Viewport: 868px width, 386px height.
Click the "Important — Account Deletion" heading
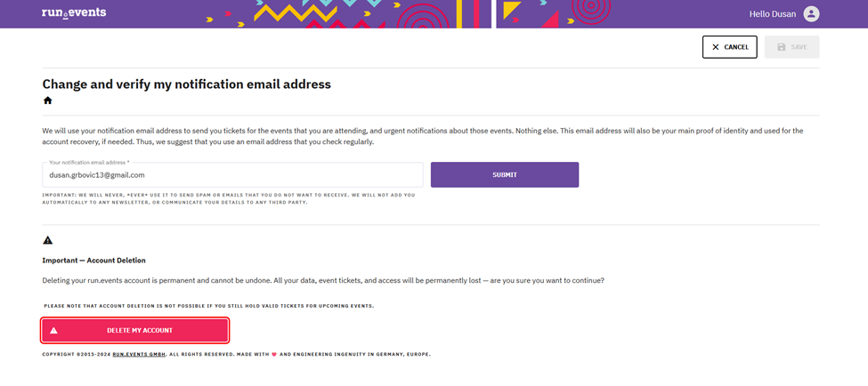[x=93, y=261]
